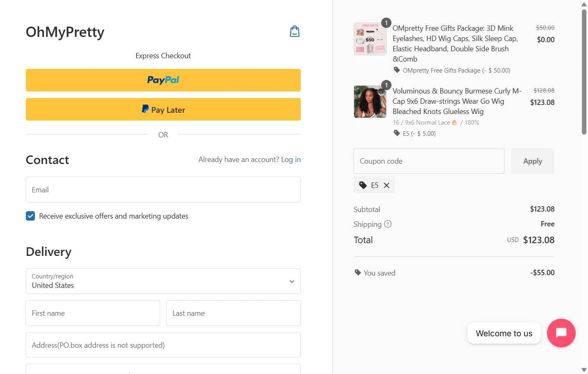Apply the coupon code
The image size is (588, 374).
pos(533,161)
